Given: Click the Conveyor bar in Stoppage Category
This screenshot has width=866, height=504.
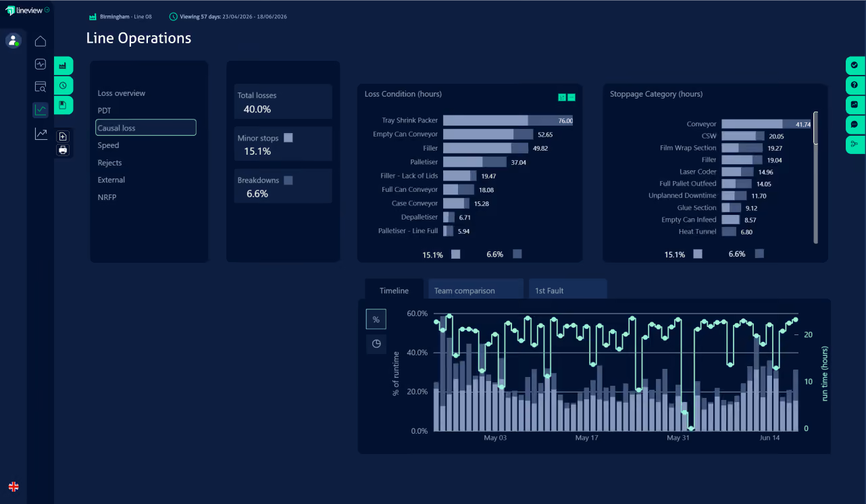Looking at the screenshot, I should (766, 124).
